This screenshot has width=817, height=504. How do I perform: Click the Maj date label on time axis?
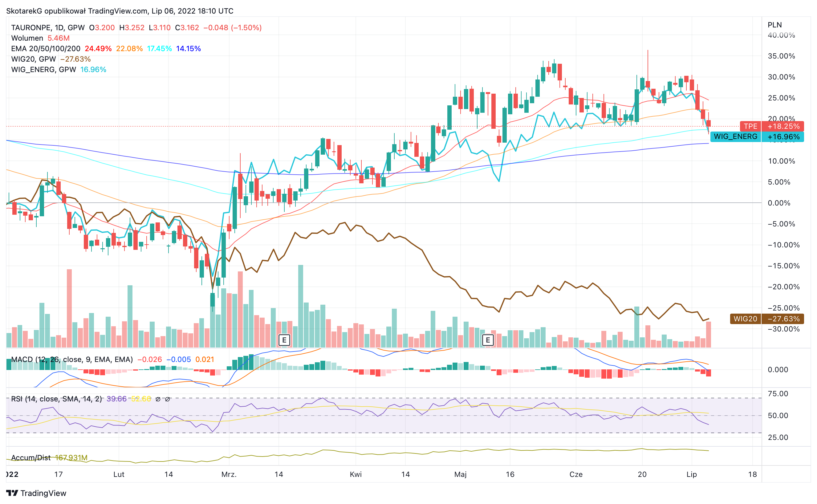tap(460, 474)
